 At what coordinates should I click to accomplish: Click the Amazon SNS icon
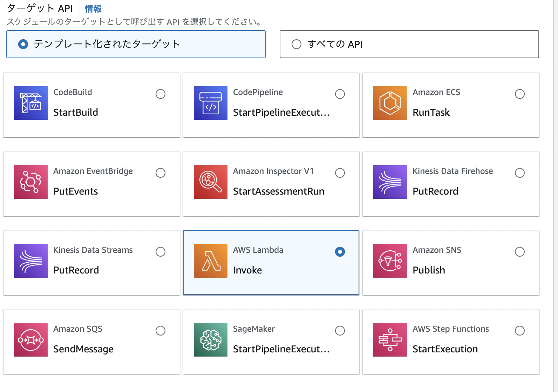(x=390, y=261)
